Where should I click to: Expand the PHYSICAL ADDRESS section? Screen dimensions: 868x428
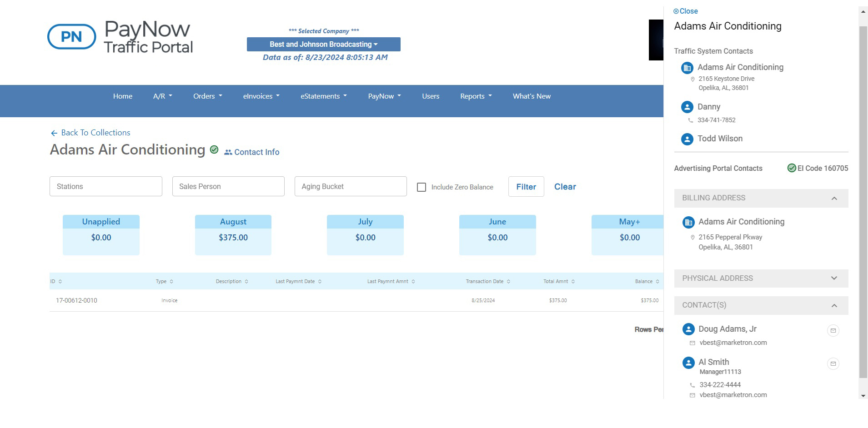pyautogui.click(x=761, y=278)
